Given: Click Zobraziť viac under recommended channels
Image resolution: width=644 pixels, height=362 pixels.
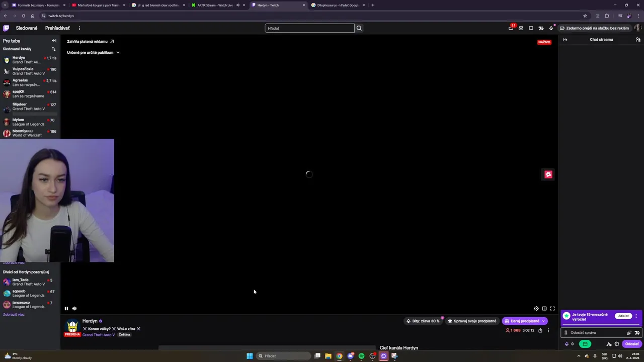Looking at the screenshot, I should (x=14, y=315).
